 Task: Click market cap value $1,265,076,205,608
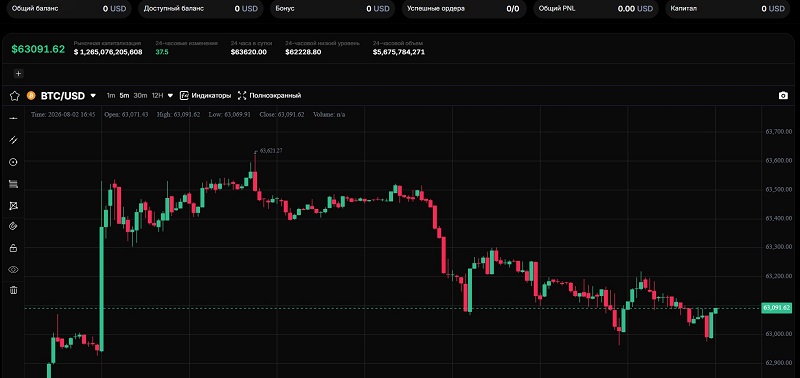pyautogui.click(x=108, y=52)
